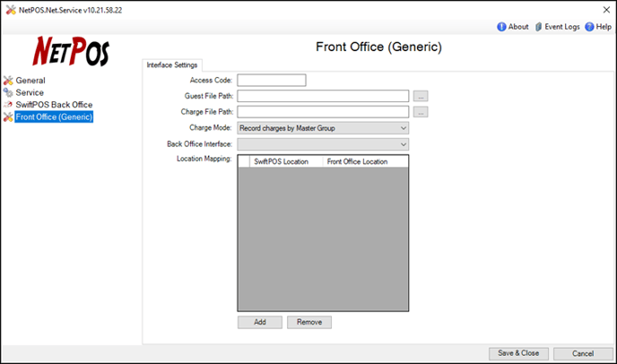Click the NetPOS logo
The width and height of the screenshot is (617, 364).
pos(71,51)
